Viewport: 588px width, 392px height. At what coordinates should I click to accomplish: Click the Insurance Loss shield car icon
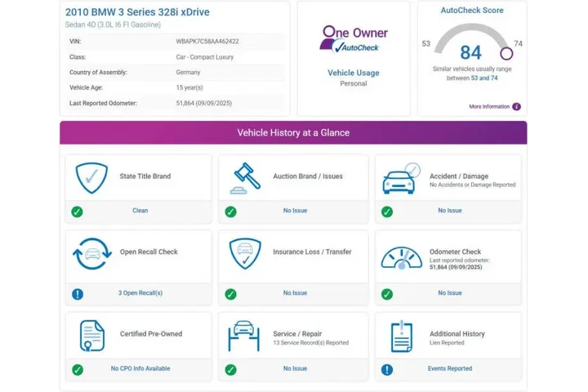coord(246,254)
